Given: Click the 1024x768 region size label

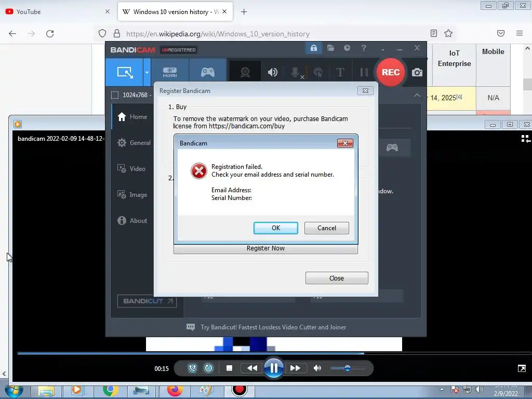Looking at the screenshot, I should [x=135, y=95].
